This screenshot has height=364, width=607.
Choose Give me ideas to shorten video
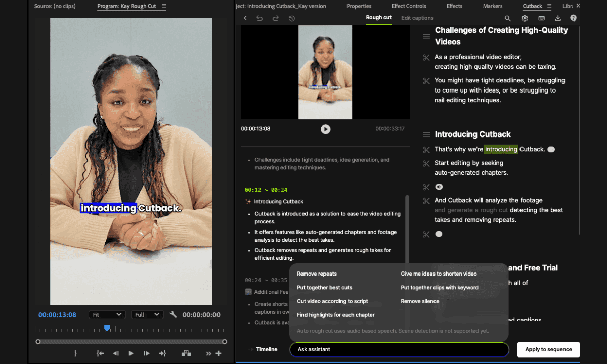click(439, 274)
